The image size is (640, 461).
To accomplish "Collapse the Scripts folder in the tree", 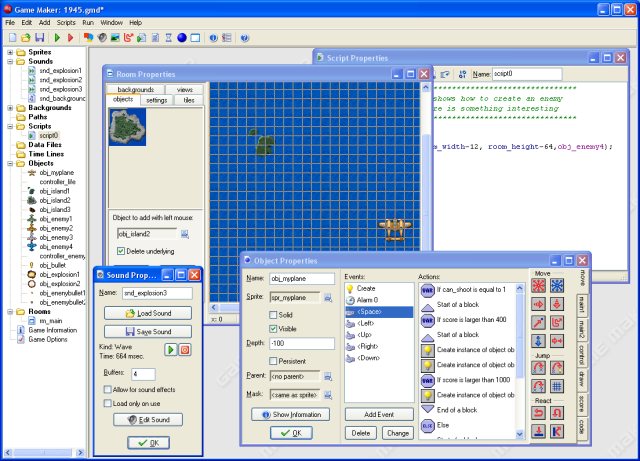I will tap(10, 127).
